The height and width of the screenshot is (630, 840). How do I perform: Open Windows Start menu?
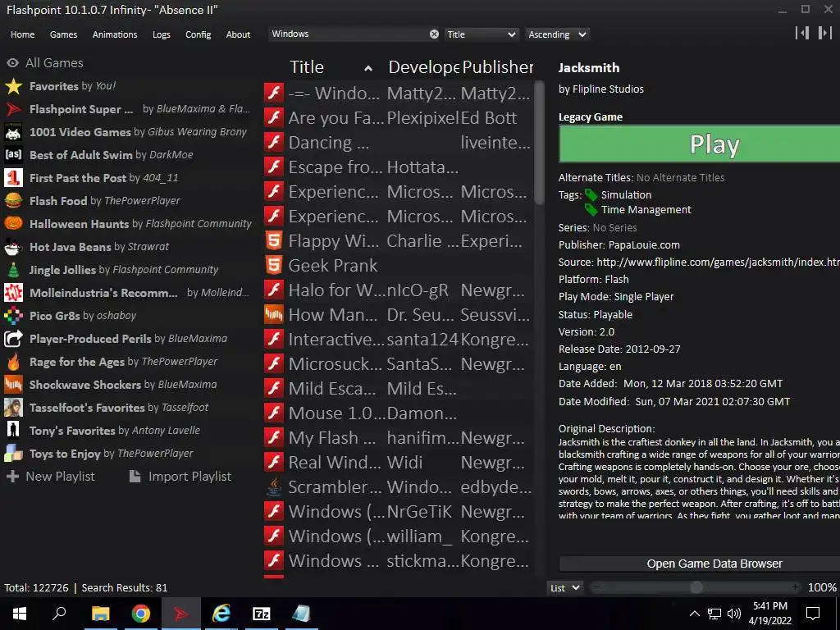(20, 614)
